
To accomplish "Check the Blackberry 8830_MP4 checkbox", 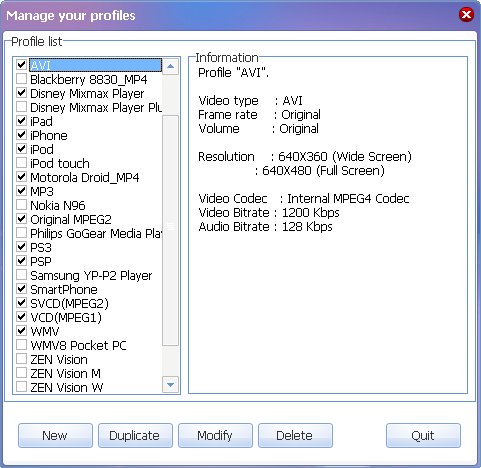I will [x=21, y=78].
